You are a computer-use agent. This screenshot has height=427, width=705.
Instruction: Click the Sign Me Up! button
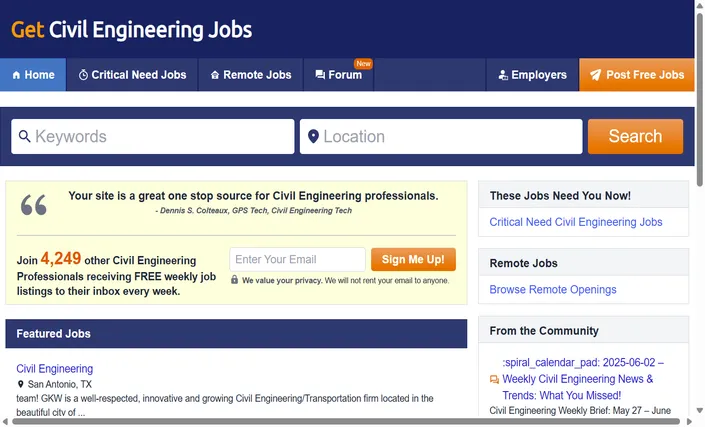click(413, 259)
